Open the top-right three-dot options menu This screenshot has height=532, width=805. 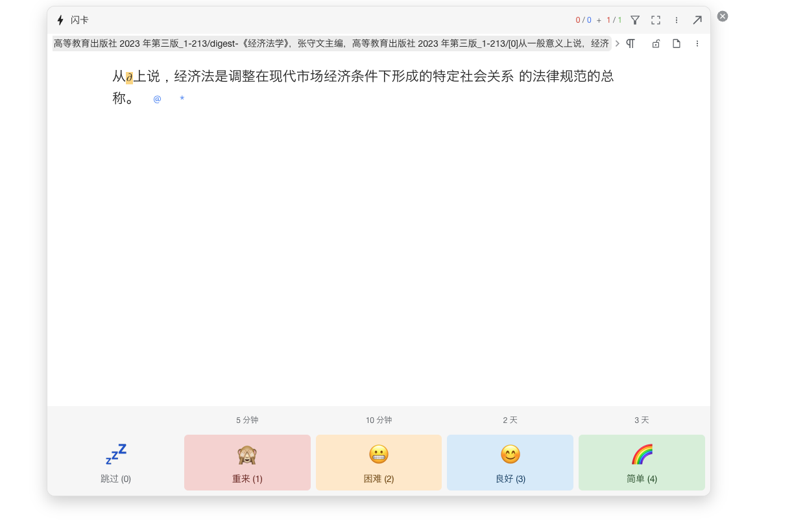pyautogui.click(x=677, y=20)
